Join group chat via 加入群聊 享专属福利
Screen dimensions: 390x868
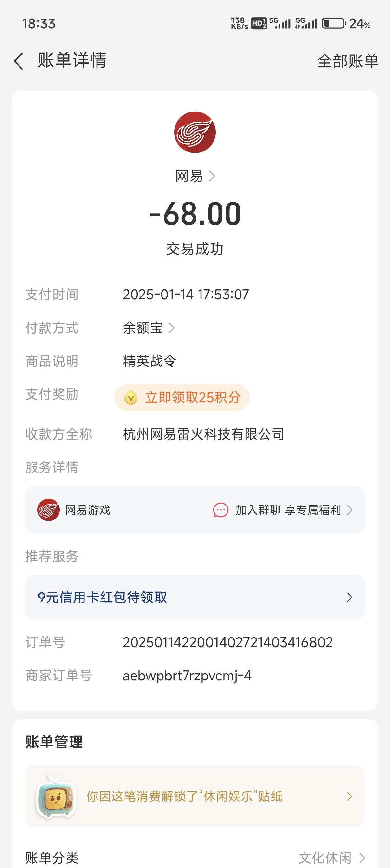coord(288,510)
